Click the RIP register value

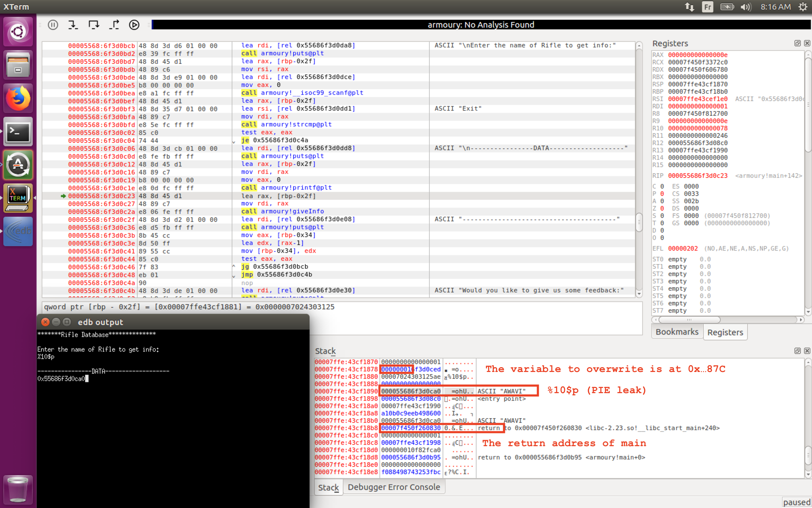pos(698,176)
